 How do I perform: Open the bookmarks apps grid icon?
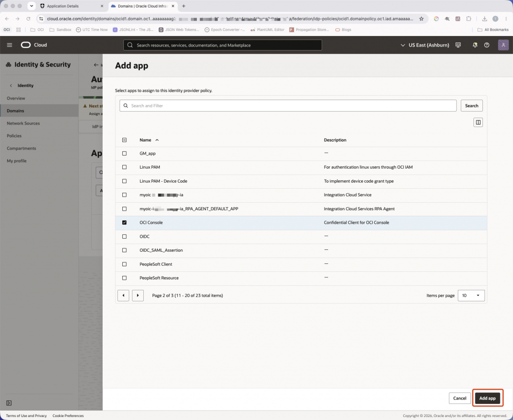click(x=19, y=30)
